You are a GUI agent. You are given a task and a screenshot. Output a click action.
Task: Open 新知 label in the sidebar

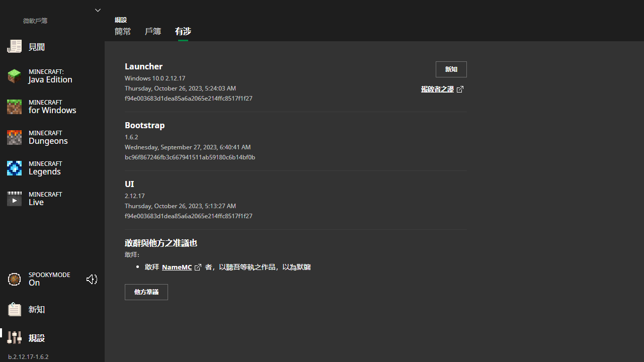click(x=37, y=310)
